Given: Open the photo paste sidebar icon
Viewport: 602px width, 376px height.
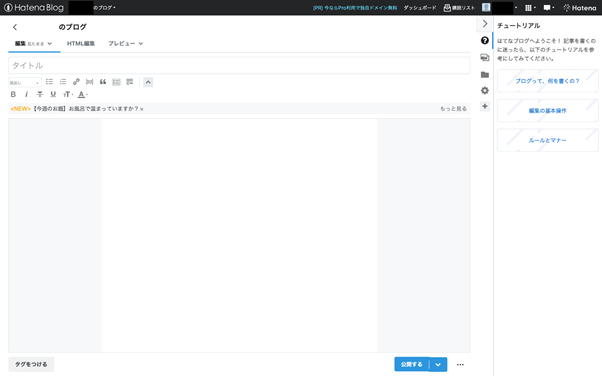Looking at the screenshot, I should (x=485, y=57).
